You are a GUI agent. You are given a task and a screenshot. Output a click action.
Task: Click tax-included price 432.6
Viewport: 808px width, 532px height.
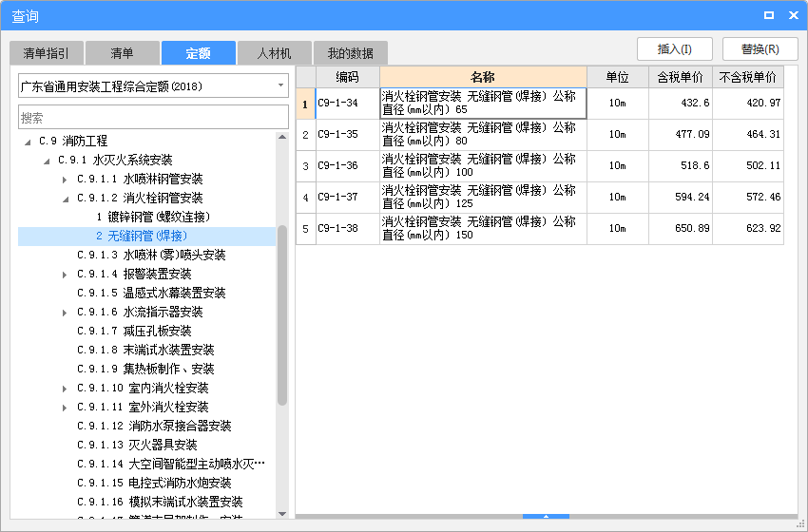[681, 103]
